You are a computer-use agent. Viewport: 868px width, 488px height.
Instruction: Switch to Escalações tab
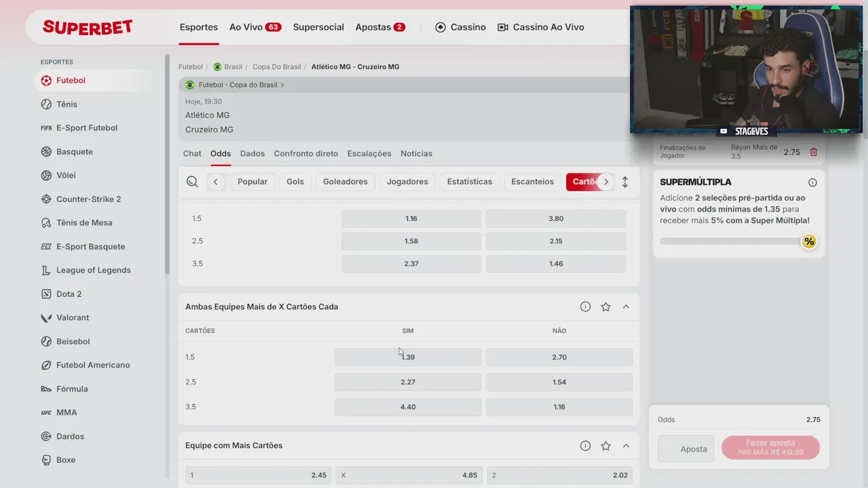[x=369, y=154]
